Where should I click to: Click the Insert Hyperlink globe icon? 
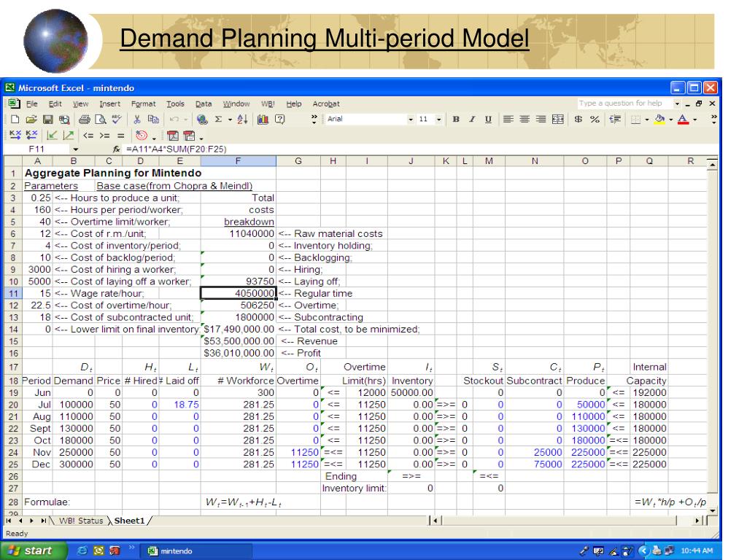[202, 120]
